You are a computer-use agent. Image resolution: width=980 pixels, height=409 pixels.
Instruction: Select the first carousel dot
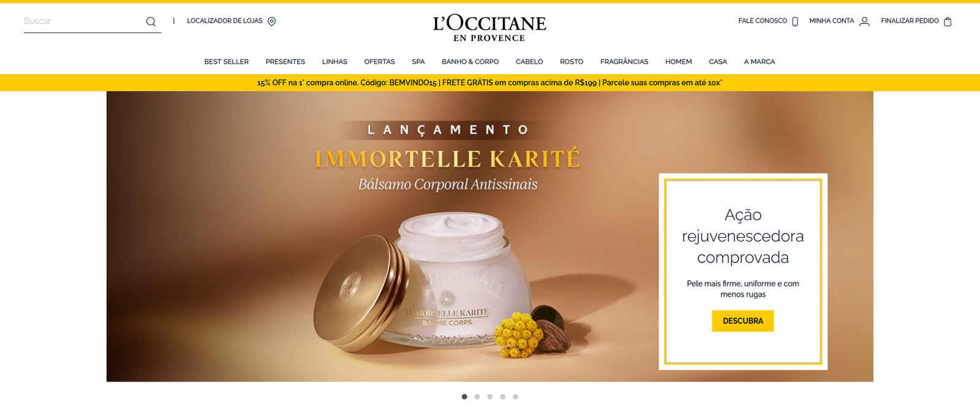(464, 397)
